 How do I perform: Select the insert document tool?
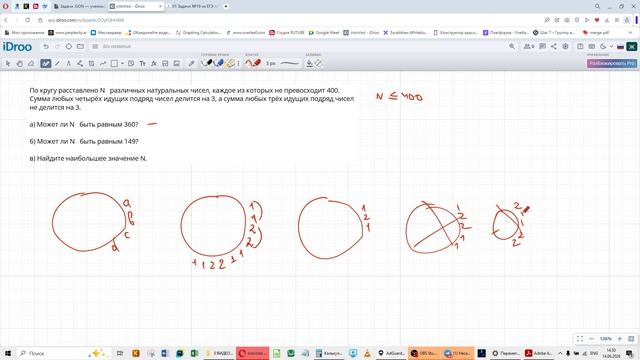tap(165, 63)
